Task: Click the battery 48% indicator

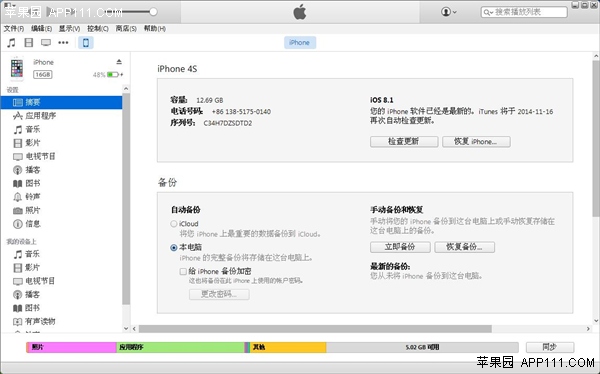Action: [x=108, y=75]
